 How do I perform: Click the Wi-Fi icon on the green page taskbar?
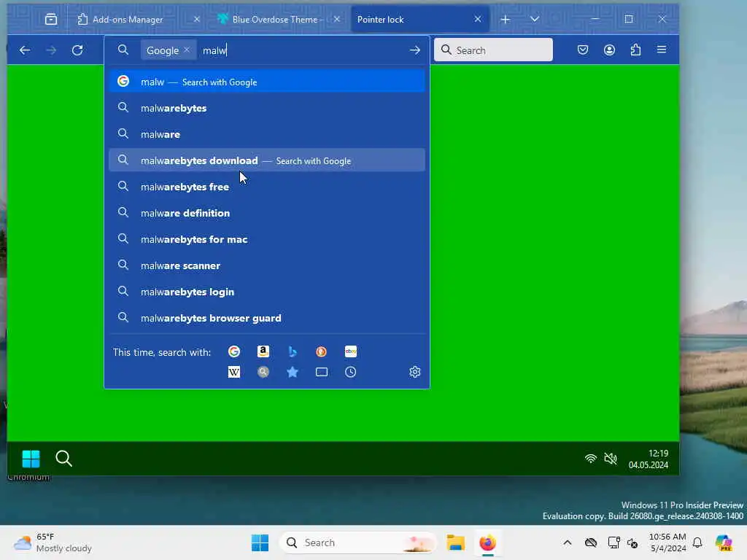point(591,459)
